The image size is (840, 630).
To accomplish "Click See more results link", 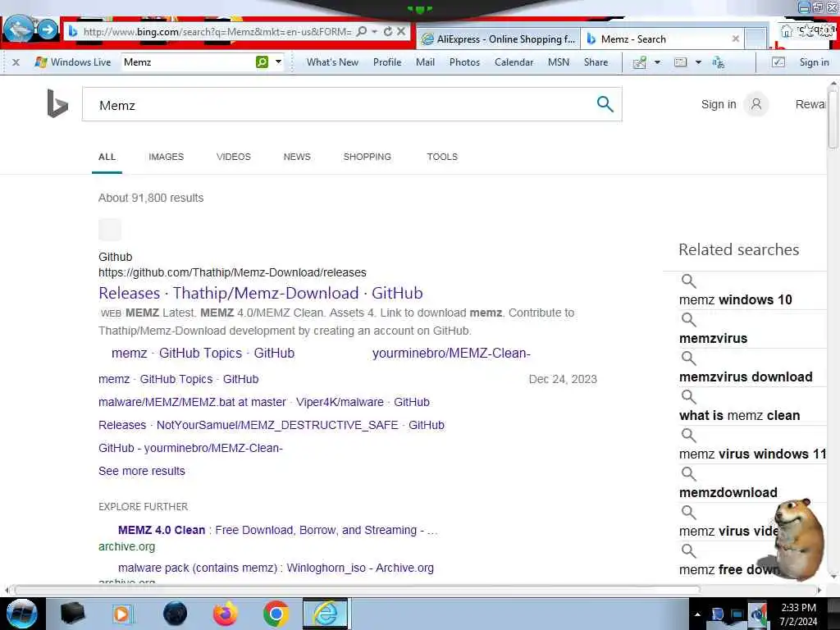I will (x=141, y=472).
